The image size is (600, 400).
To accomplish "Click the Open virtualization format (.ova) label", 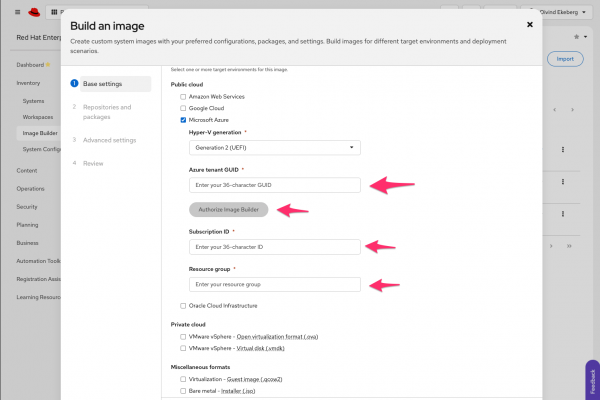I will click(277, 337).
